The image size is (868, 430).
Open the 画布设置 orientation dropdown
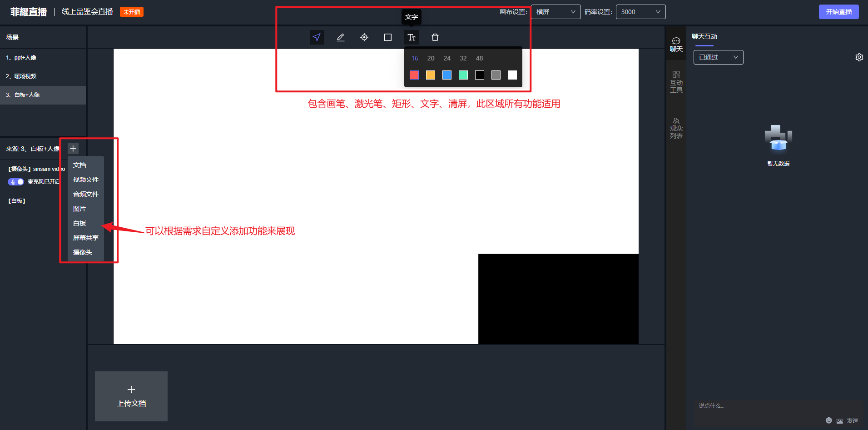(556, 12)
